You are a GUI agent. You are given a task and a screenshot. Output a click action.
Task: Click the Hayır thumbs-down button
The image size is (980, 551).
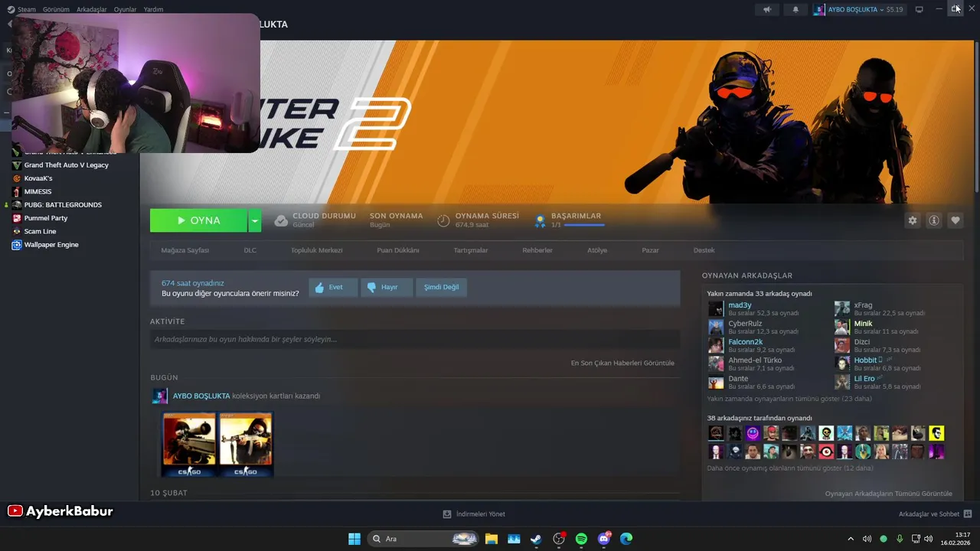(387, 287)
